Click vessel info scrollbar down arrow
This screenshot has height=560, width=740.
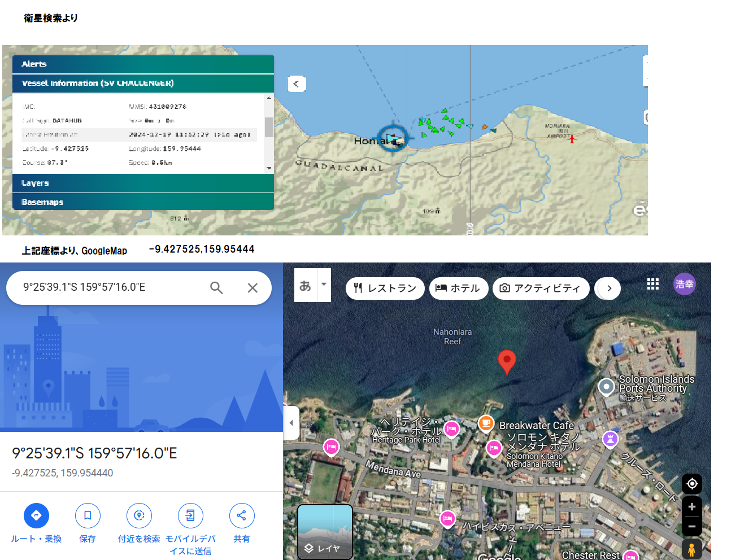coord(269,168)
